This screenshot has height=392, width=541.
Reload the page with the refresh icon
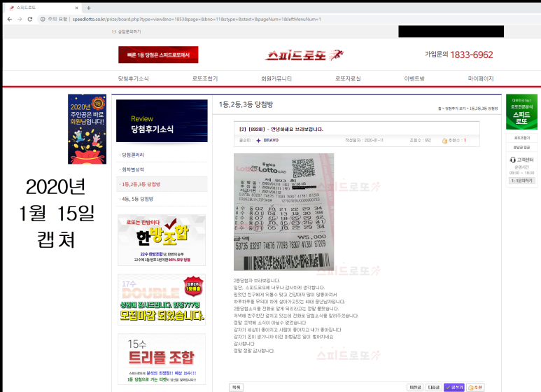coord(30,19)
